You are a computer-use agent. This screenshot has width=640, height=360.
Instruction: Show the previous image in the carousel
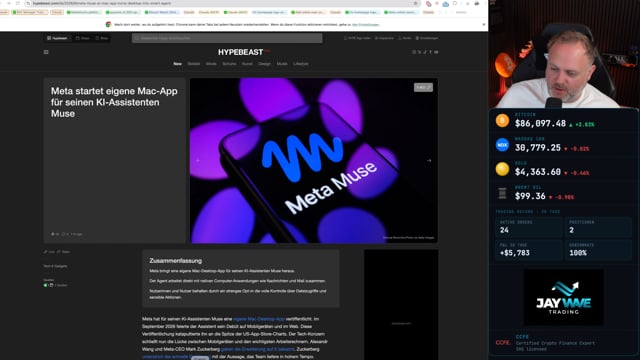(198, 160)
